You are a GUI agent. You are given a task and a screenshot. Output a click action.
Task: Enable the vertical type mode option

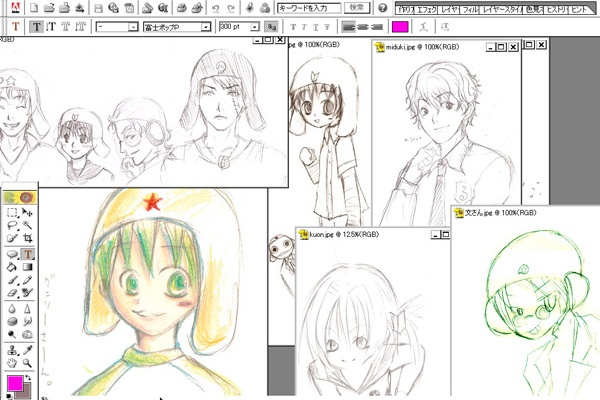point(53,27)
